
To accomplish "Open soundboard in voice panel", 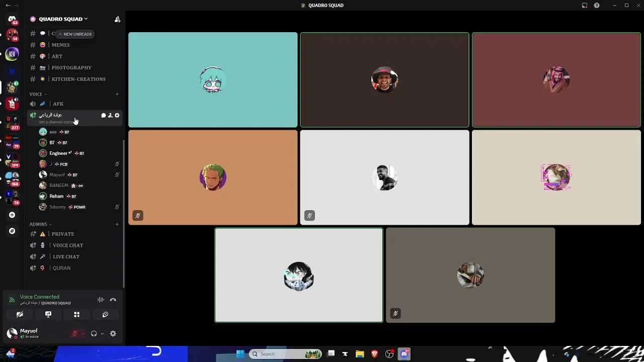I will point(105,314).
